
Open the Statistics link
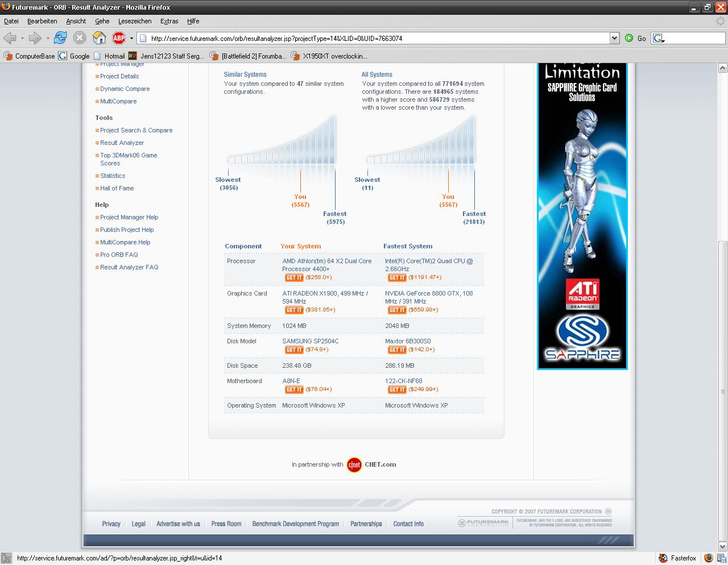tap(113, 176)
